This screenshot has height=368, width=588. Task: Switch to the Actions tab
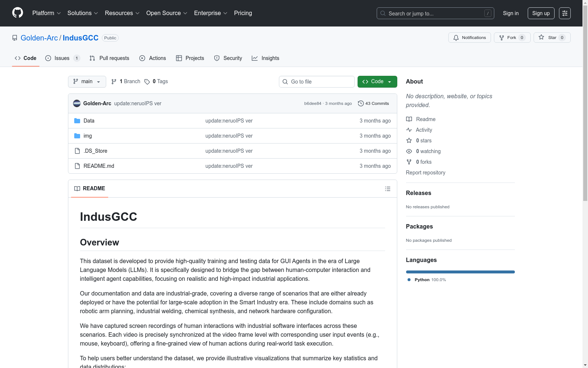click(153, 58)
